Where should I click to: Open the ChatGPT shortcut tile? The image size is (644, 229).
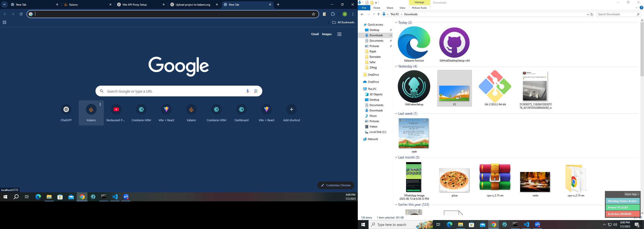click(x=66, y=113)
